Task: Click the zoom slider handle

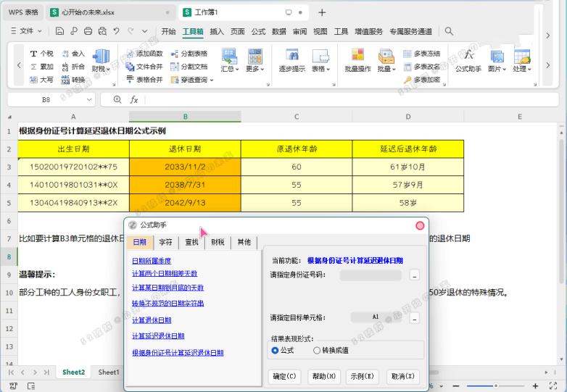Action: (495, 386)
